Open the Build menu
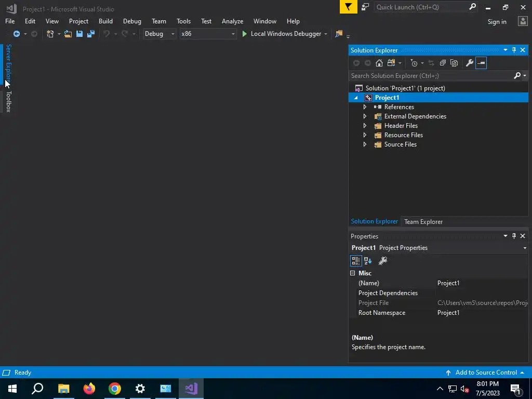532x399 pixels. (105, 21)
